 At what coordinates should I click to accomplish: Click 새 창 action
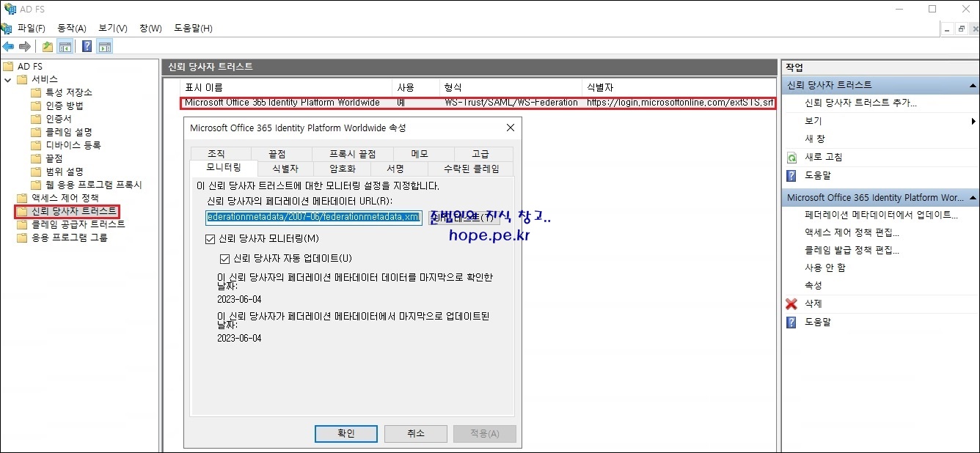[x=815, y=139]
